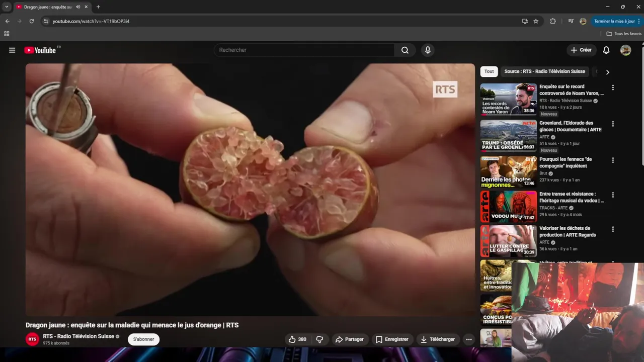The width and height of the screenshot is (644, 362).
Task: Switch to the Dragon jaune browser tab
Action: coord(48,7)
